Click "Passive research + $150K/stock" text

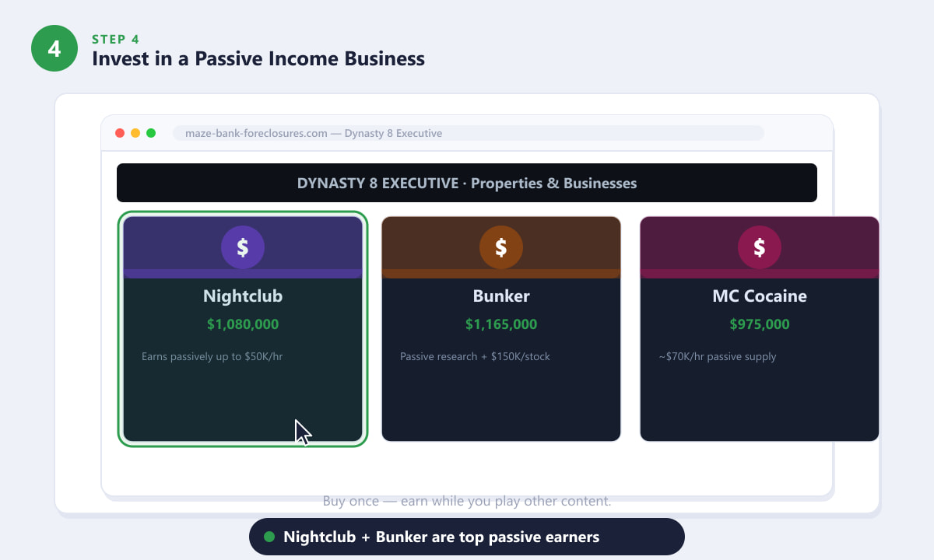(475, 356)
